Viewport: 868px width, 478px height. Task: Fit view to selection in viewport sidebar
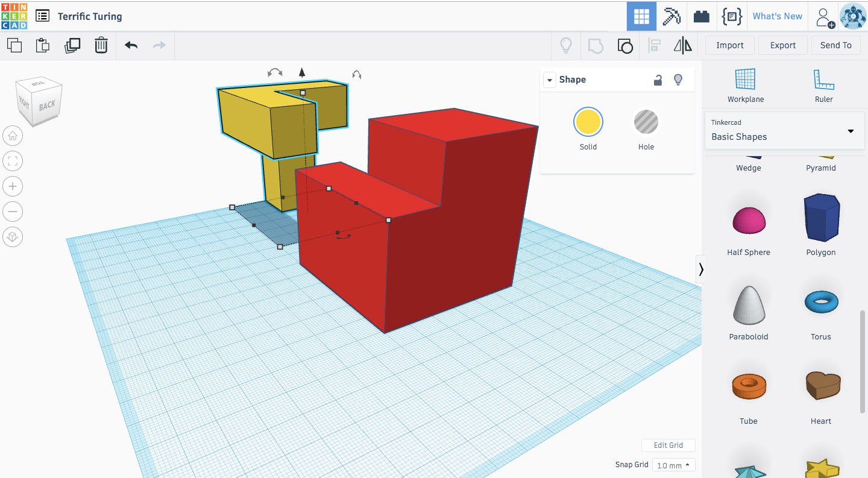pyautogui.click(x=13, y=161)
